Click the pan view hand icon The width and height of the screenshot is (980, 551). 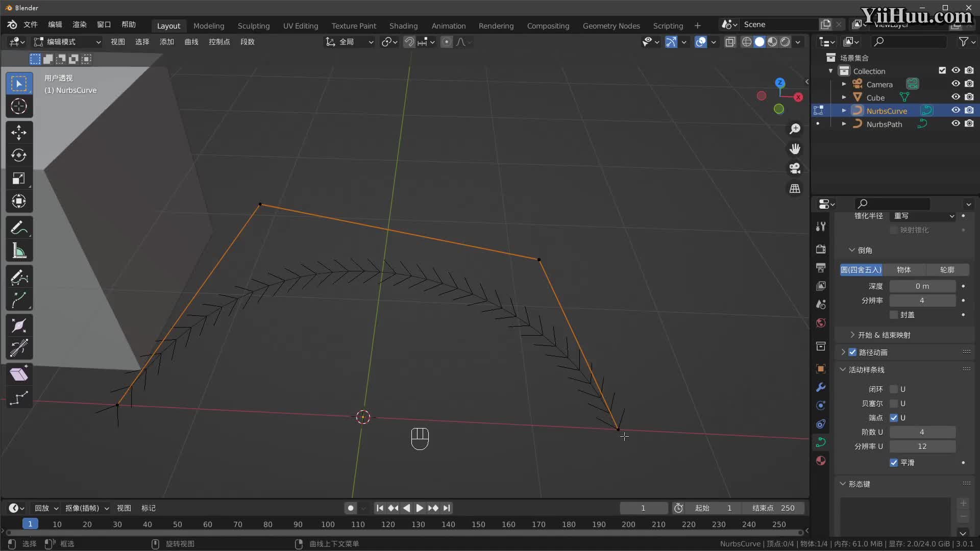795,148
